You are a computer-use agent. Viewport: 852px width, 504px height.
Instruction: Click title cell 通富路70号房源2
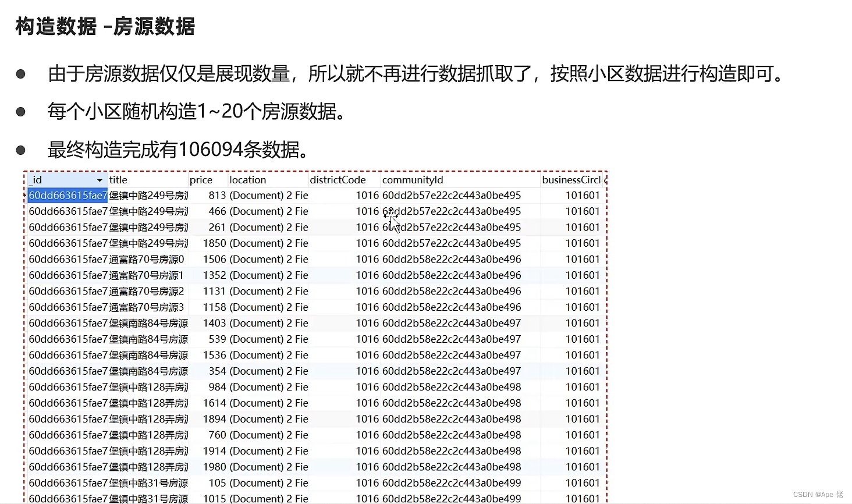(x=148, y=292)
